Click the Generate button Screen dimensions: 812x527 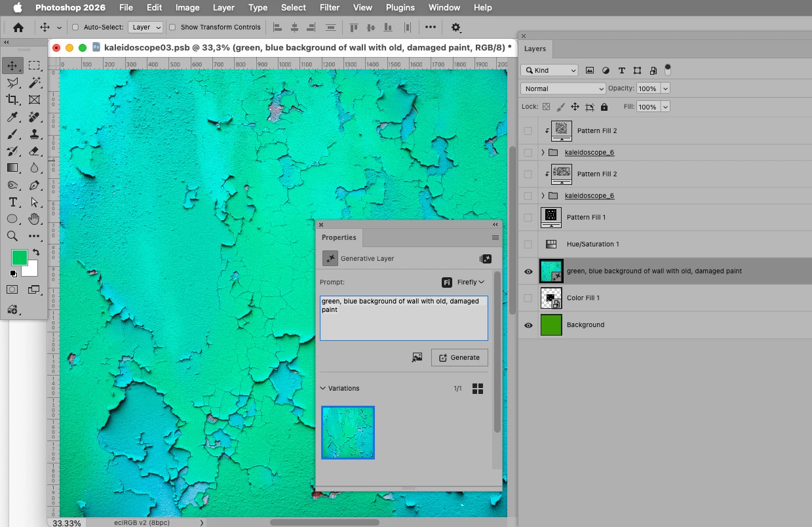(x=459, y=357)
